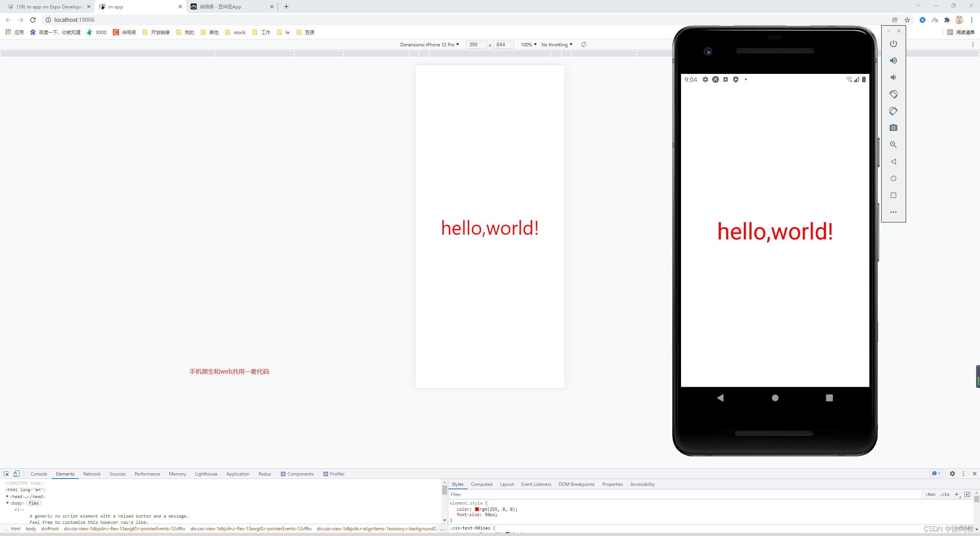
Task: Open the No throttling dropdown
Action: click(x=556, y=44)
